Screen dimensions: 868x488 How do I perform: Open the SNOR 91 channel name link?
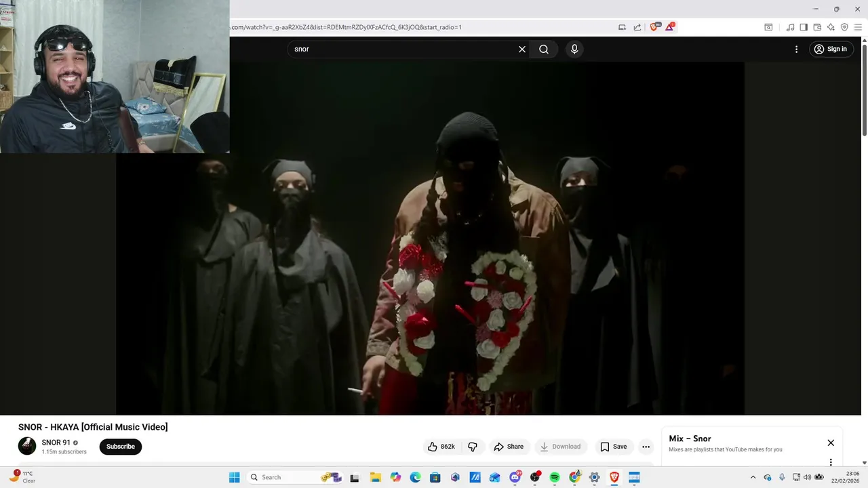(x=56, y=443)
